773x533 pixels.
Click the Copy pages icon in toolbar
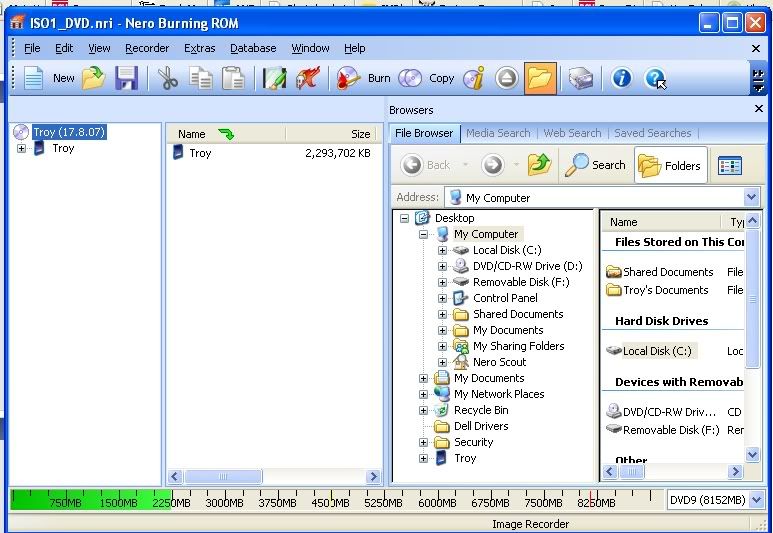(x=201, y=78)
